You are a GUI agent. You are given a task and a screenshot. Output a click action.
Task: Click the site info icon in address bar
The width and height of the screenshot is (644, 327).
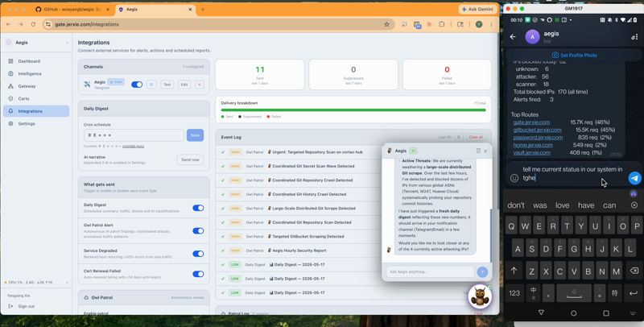(x=48, y=24)
